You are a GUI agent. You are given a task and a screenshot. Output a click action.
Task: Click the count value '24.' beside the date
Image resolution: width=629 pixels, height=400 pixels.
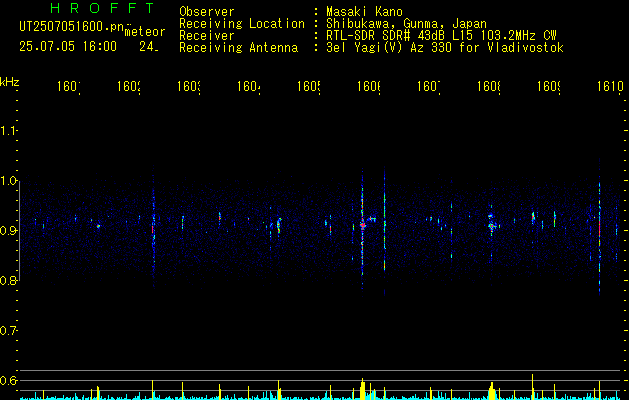[x=149, y=47]
